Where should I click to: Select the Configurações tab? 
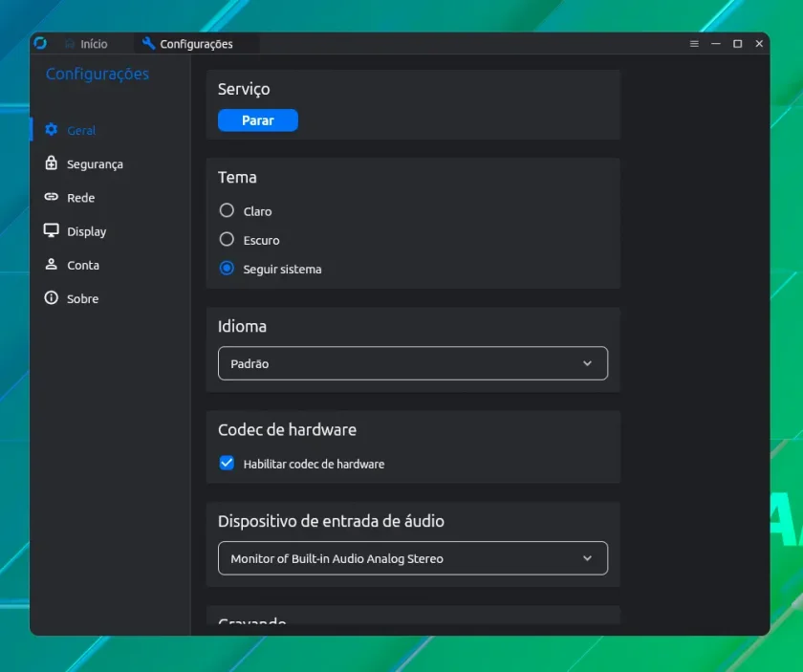pyautogui.click(x=197, y=44)
